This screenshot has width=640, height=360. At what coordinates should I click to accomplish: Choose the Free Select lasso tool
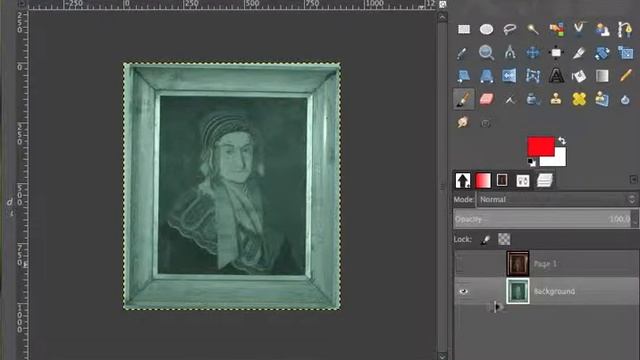point(510,29)
